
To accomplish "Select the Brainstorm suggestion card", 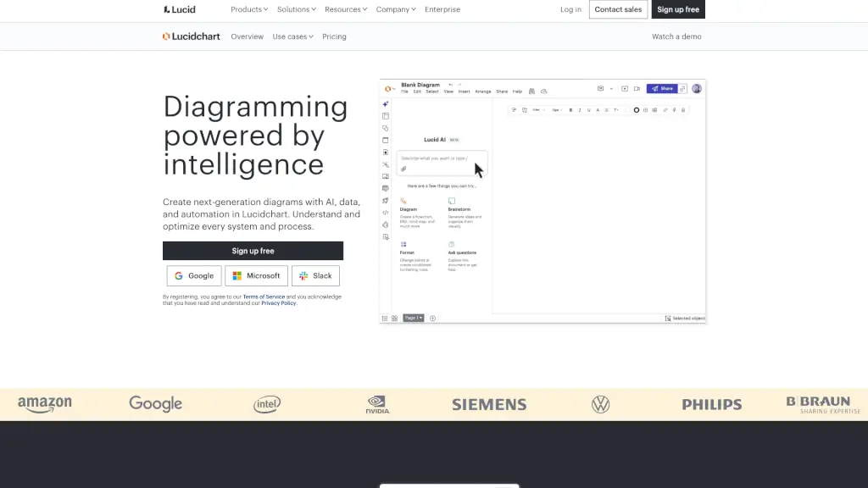I will [x=465, y=213].
